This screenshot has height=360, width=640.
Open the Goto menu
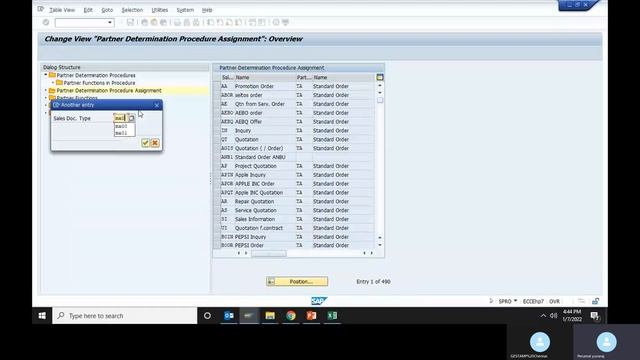(x=107, y=10)
